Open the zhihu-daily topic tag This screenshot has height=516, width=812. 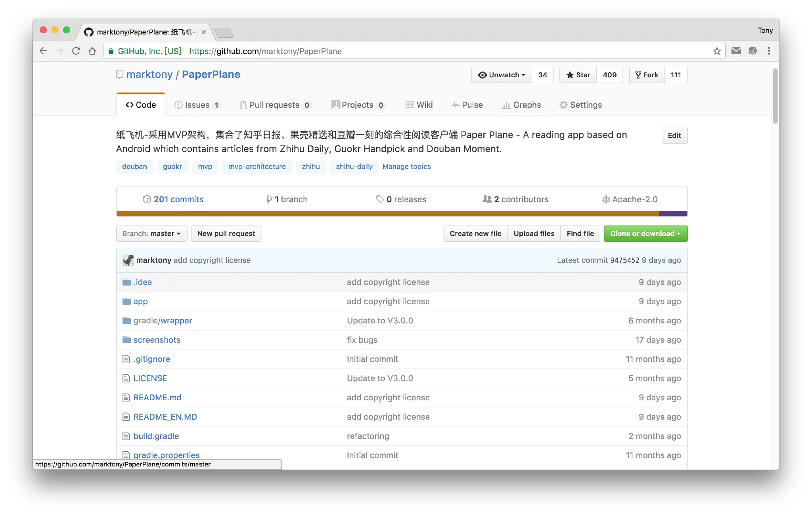(354, 166)
